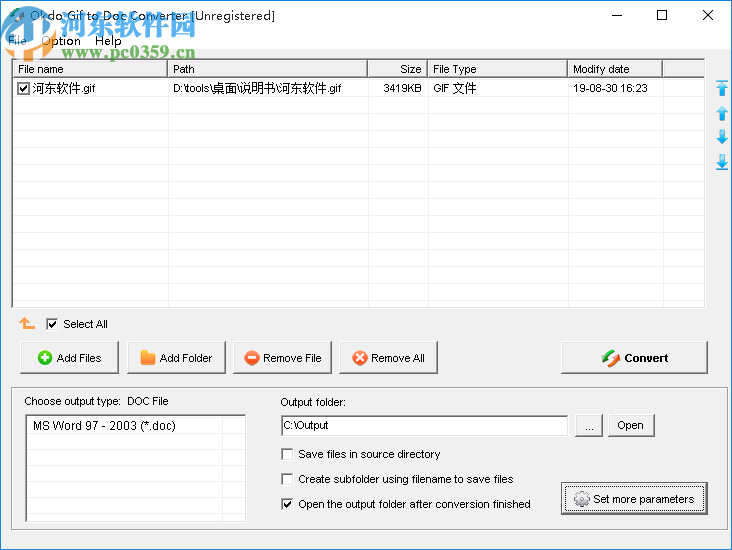Sort by File name column header
Screen dimensions: 732x550
point(90,69)
